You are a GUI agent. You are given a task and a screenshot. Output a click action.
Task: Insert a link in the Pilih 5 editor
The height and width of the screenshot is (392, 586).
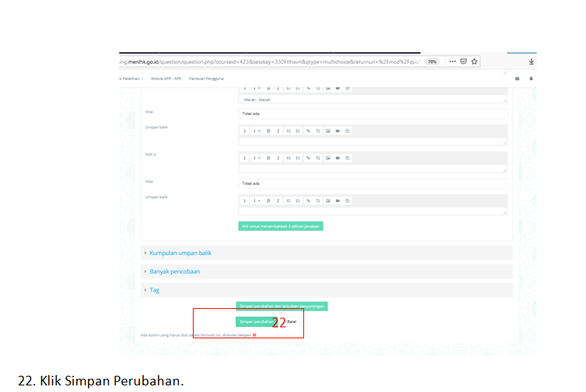pyautogui.click(x=308, y=157)
